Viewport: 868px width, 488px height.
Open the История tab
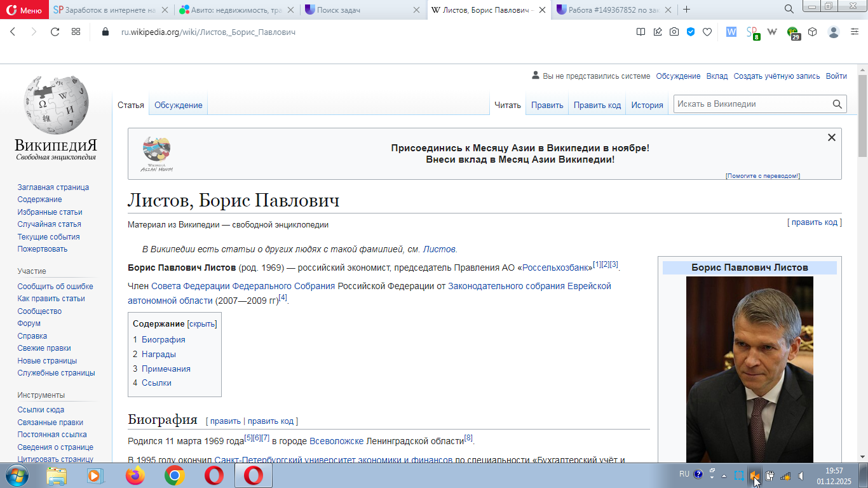[x=647, y=105]
